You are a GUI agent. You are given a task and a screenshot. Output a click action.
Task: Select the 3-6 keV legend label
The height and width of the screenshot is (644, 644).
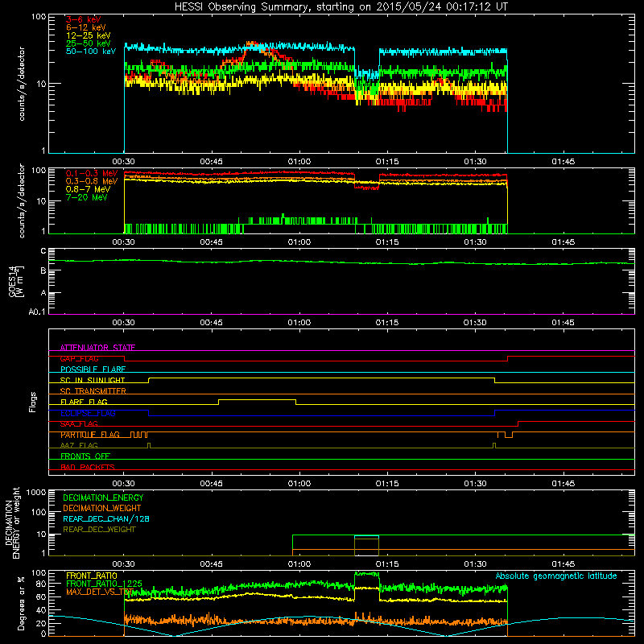click(x=84, y=19)
